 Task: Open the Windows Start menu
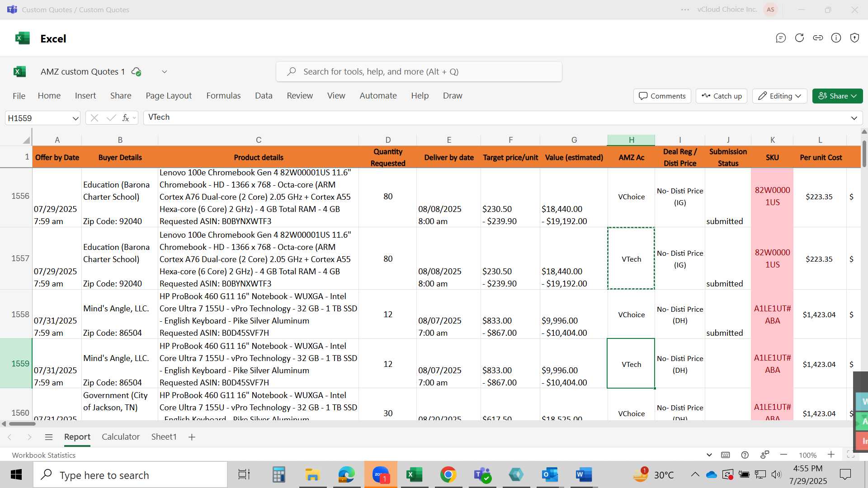coord(16,474)
